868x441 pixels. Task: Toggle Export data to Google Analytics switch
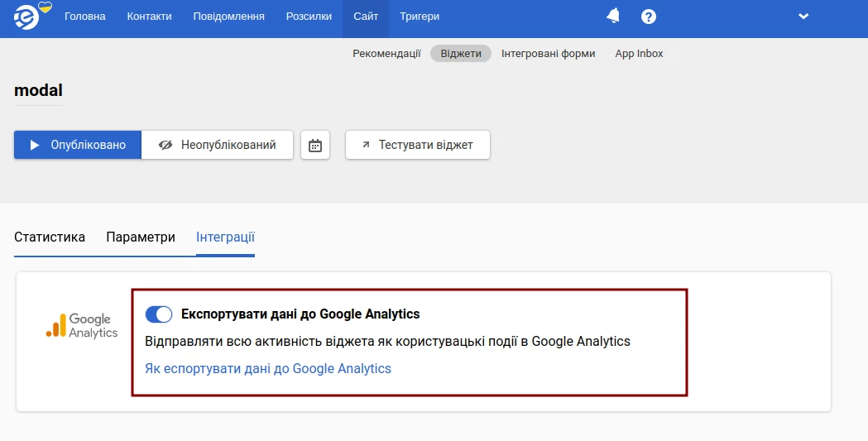pyautogui.click(x=159, y=314)
